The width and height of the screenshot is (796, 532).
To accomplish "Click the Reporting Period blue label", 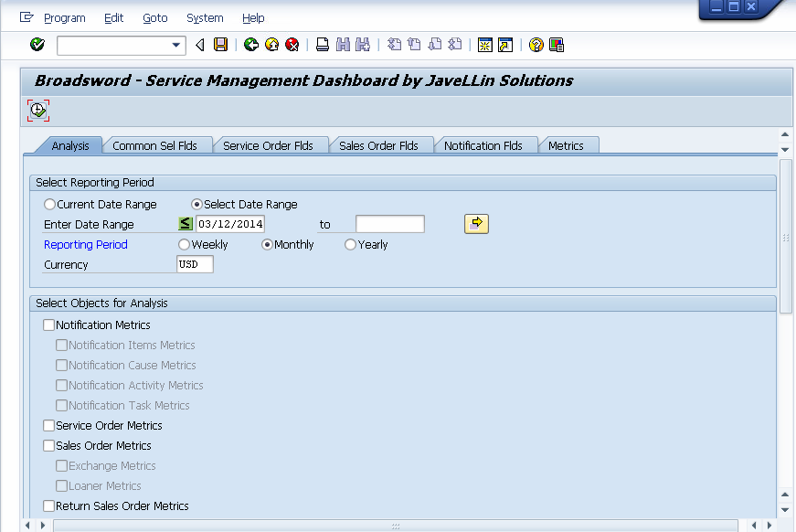I will pos(85,245).
